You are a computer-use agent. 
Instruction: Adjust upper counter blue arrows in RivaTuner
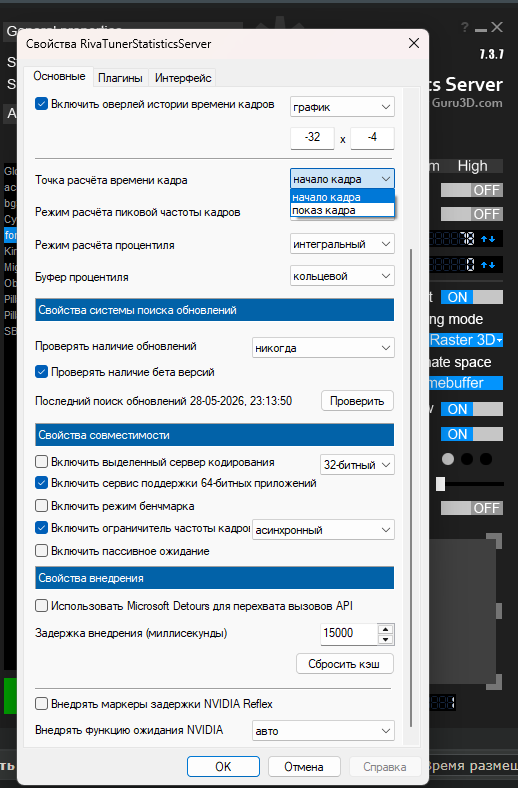(488, 239)
